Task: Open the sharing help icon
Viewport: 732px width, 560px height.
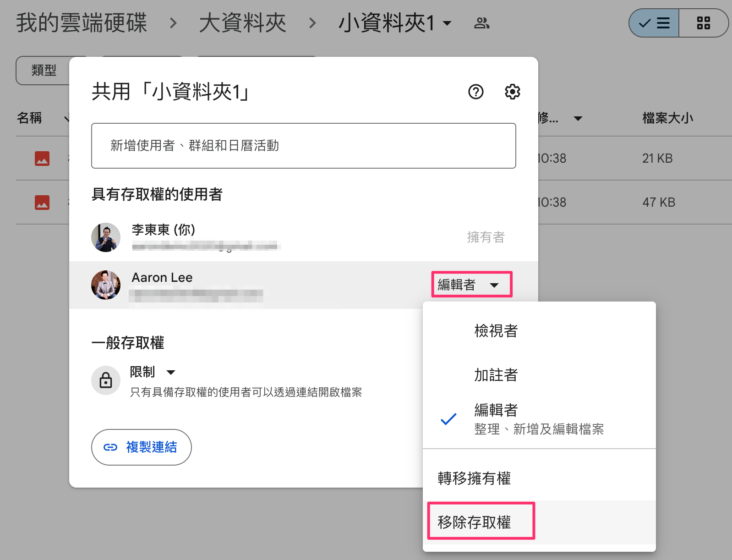Action: [x=475, y=92]
